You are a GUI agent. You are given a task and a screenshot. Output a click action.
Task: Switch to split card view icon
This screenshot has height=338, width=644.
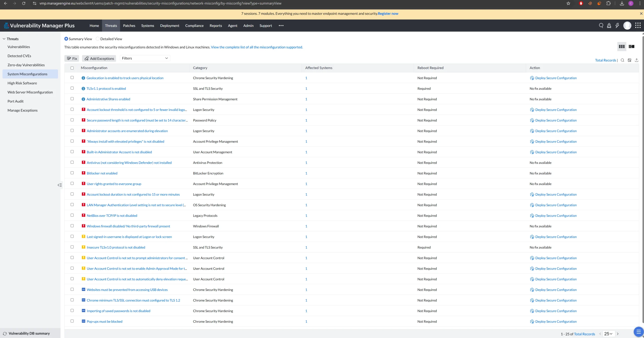pos(631,47)
